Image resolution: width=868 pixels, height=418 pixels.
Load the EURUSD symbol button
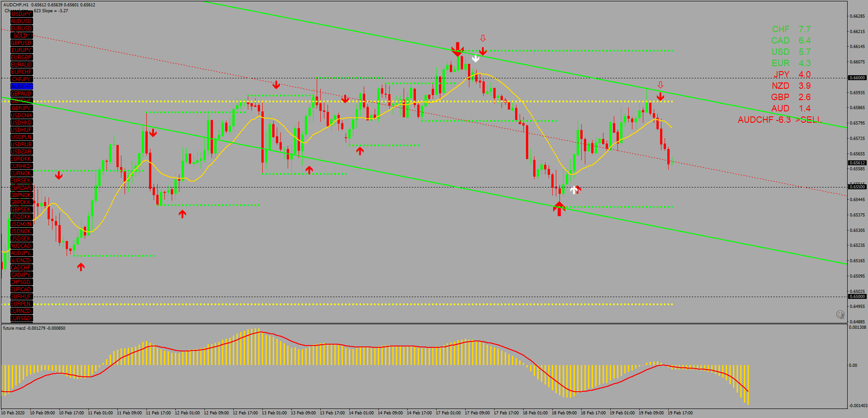coord(22,29)
